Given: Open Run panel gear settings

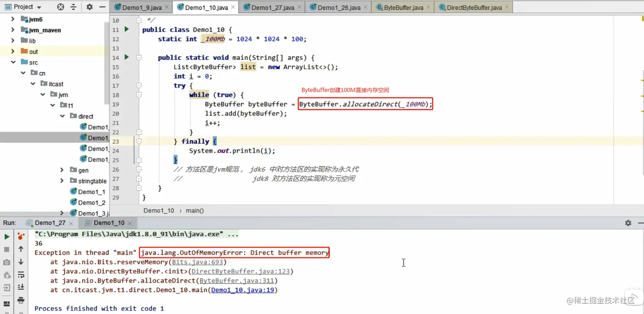Looking at the screenshot, I should [x=628, y=223].
